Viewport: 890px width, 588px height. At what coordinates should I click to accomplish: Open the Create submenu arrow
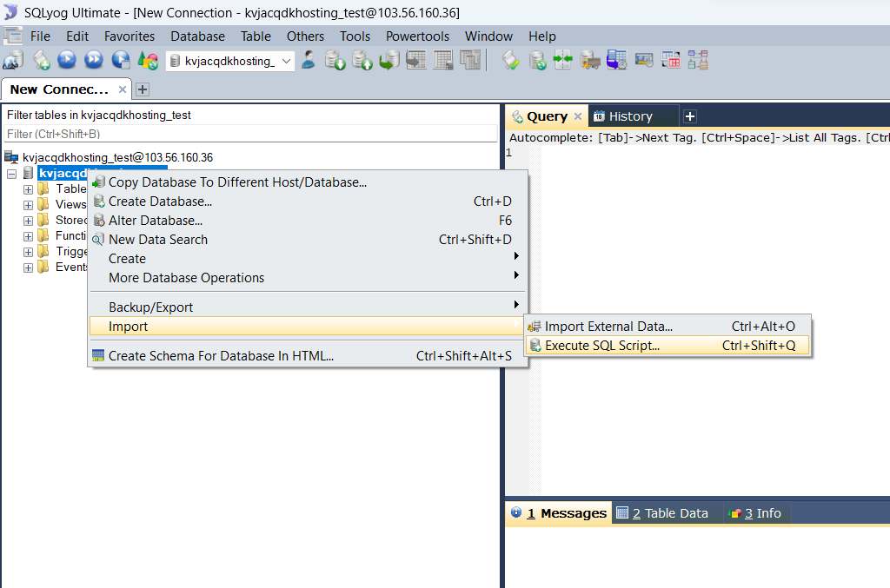[x=516, y=256]
